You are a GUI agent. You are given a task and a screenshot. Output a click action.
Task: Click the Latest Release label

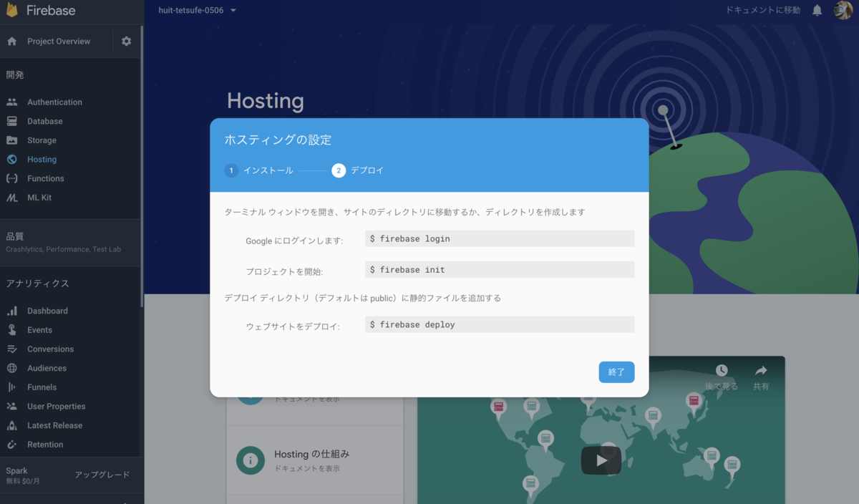pos(54,425)
